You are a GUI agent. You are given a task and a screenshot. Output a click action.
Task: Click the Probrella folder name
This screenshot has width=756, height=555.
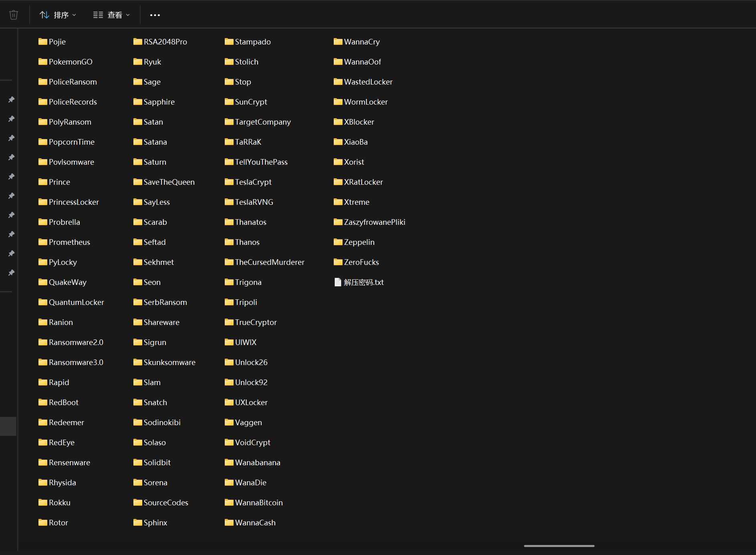[x=65, y=222]
